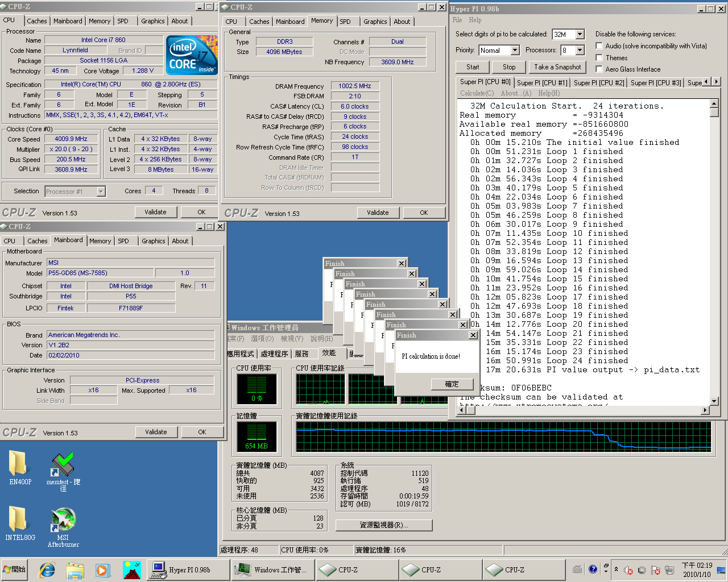Click Take a Snapshot button
The image size is (728, 582).
557,67
